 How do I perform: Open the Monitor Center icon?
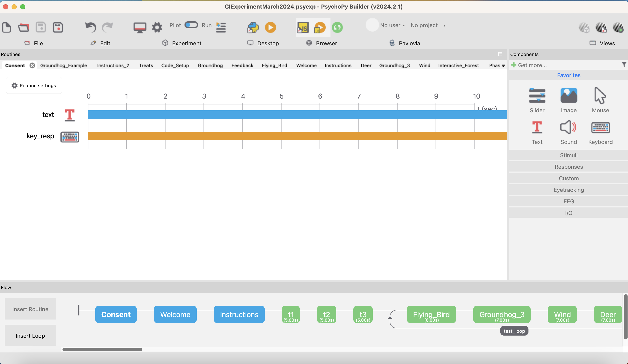[x=140, y=27]
